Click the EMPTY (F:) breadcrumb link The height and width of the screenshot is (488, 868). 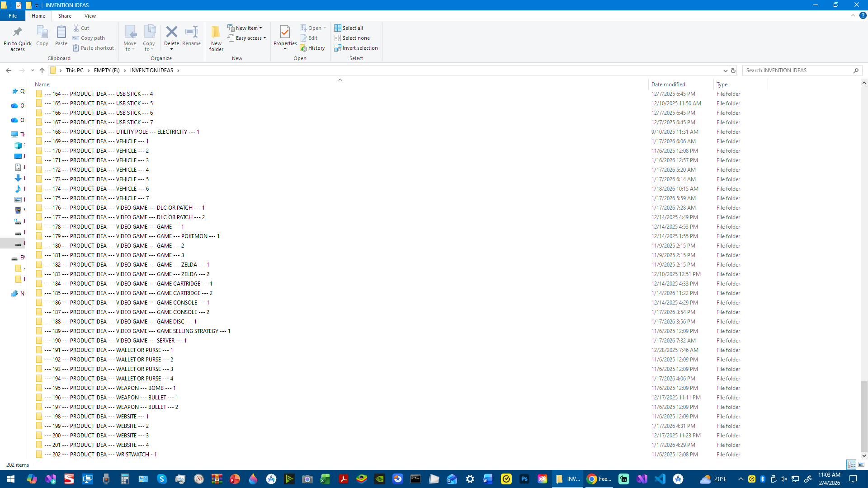coord(107,70)
